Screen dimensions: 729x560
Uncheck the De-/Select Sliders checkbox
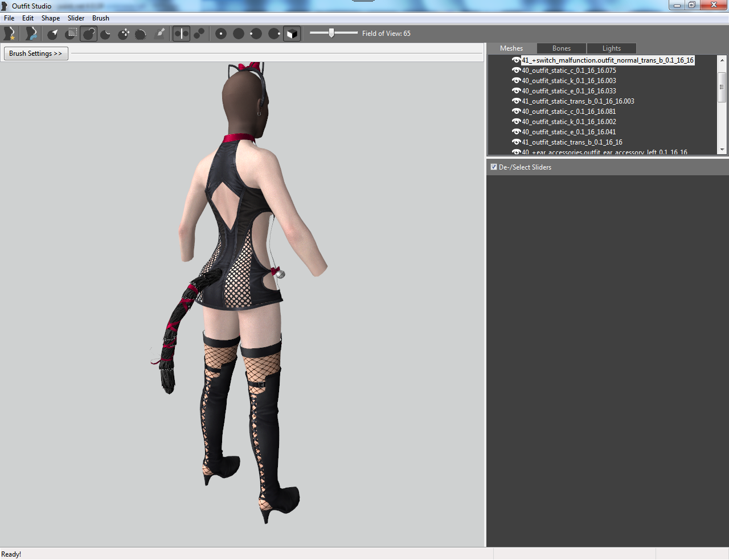(494, 167)
